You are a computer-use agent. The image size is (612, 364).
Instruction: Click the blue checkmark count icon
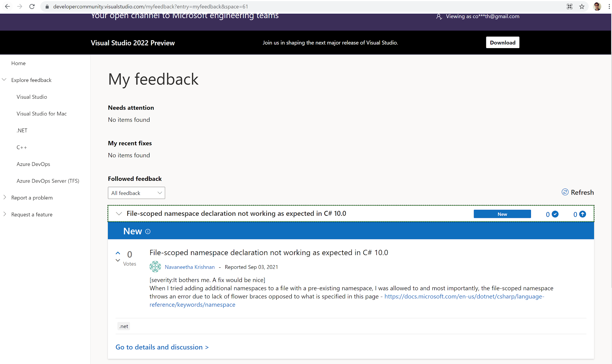[555, 214]
